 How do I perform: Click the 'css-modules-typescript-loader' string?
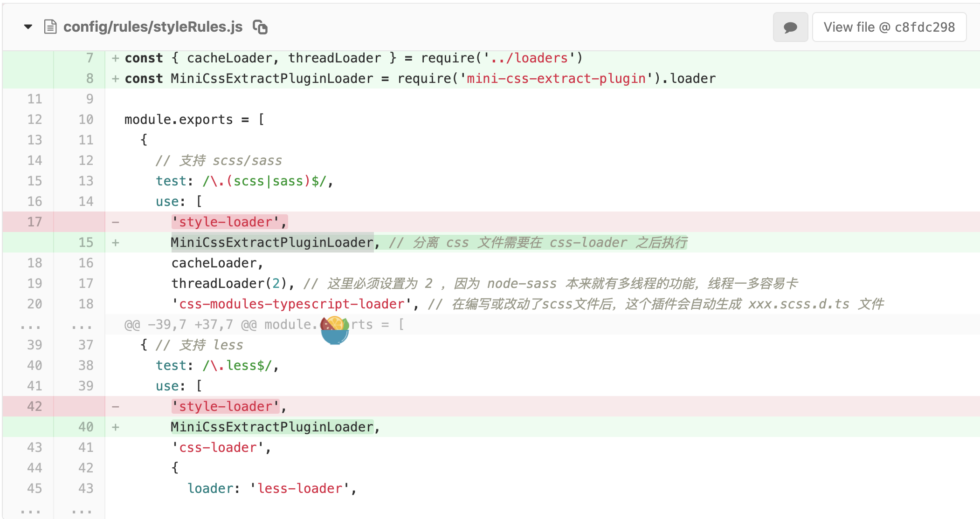(x=292, y=304)
